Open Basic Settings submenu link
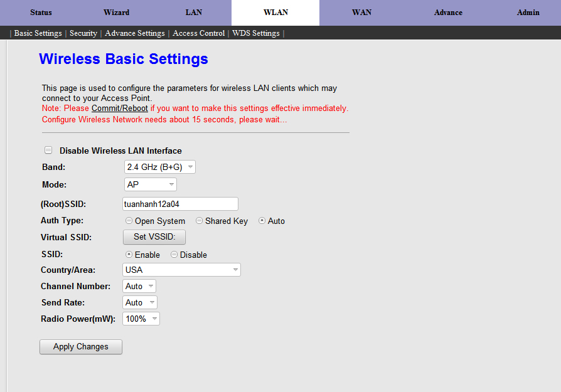The height and width of the screenshot is (392, 561). click(38, 33)
